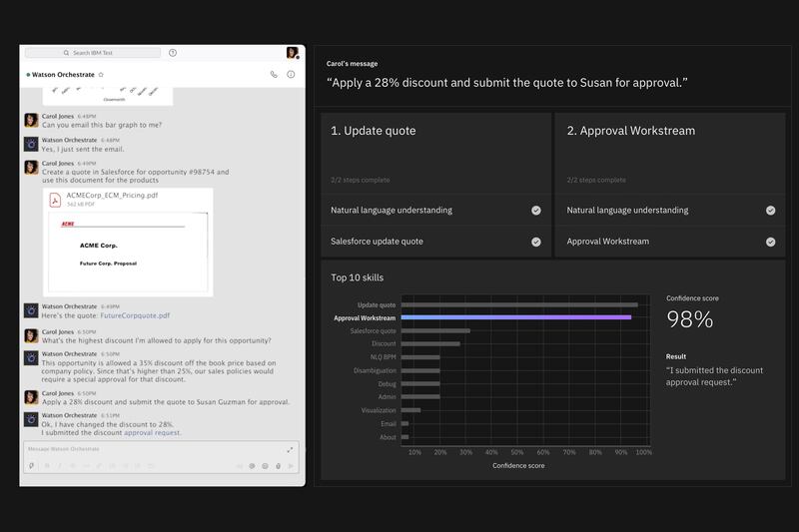The image size is (799, 532).
Task: Click the microphone icon in composer
Action: (278, 466)
